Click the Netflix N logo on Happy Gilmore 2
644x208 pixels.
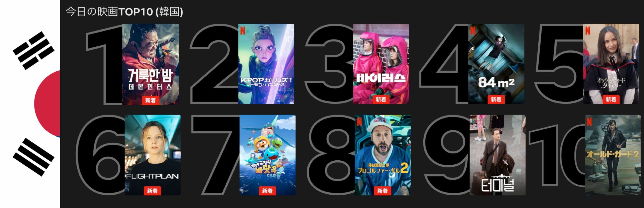[359, 122]
